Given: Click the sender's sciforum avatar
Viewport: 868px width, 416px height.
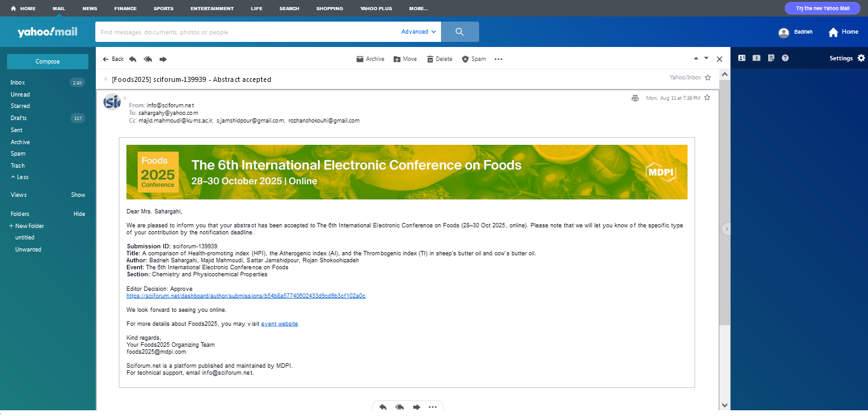Looking at the screenshot, I should click(x=112, y=102).
